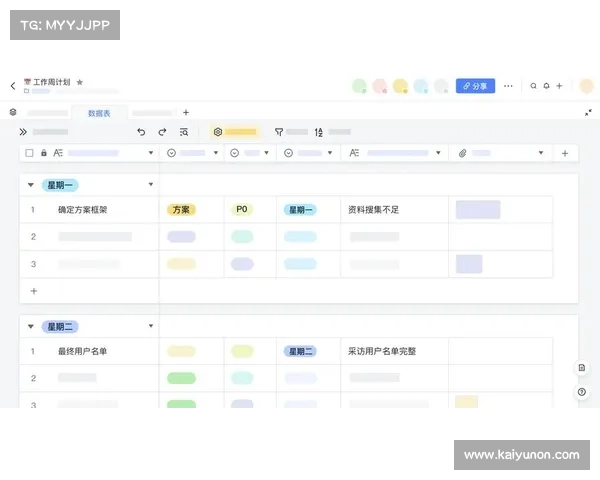Open the help question mark button
This screenshot has width=600, height=480.
[582, 392]
